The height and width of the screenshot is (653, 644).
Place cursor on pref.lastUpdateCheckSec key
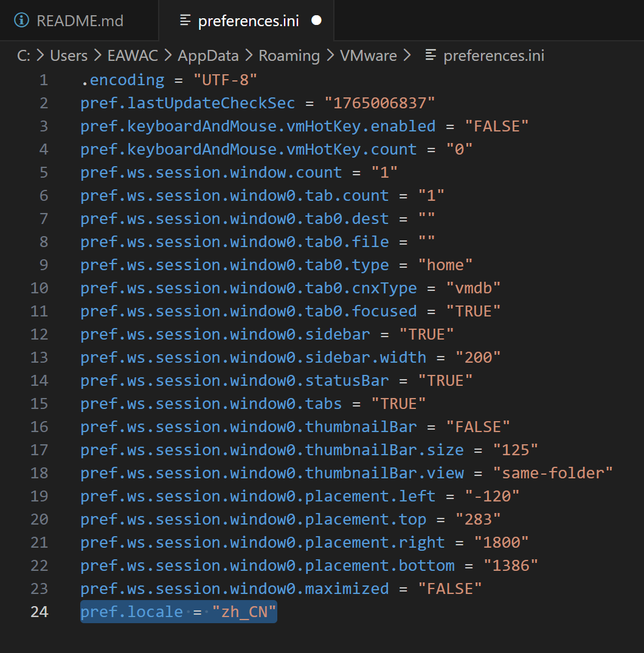pyautogui.click(x=187, y=103)
